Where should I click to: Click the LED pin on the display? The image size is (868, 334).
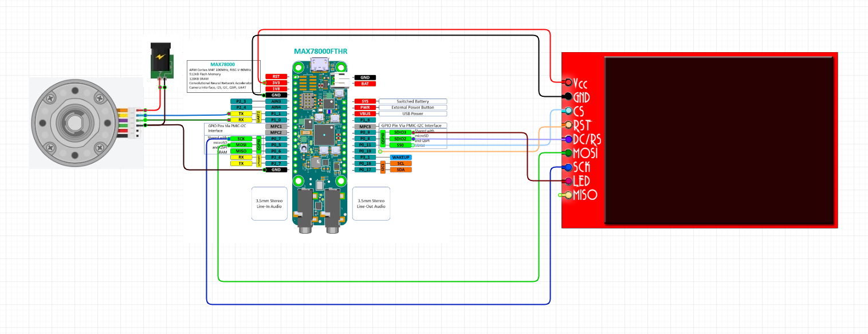click(x=568, y=181)
